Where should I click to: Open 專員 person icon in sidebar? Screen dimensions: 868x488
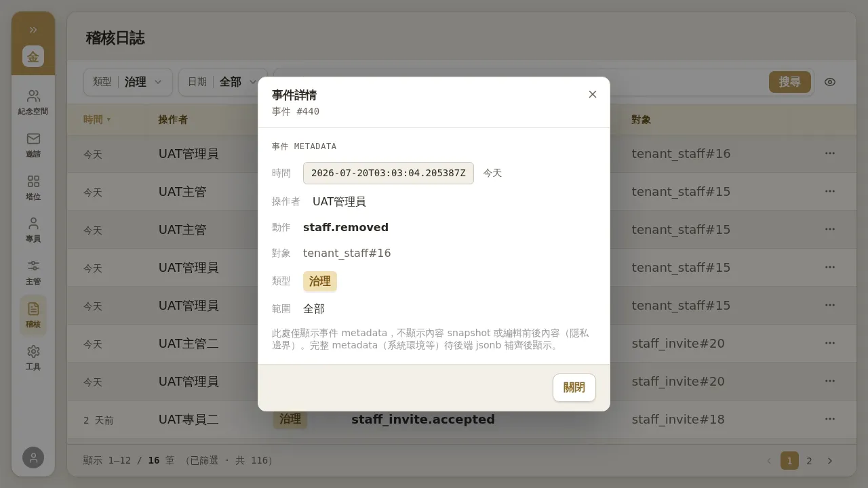coord(33,230)
